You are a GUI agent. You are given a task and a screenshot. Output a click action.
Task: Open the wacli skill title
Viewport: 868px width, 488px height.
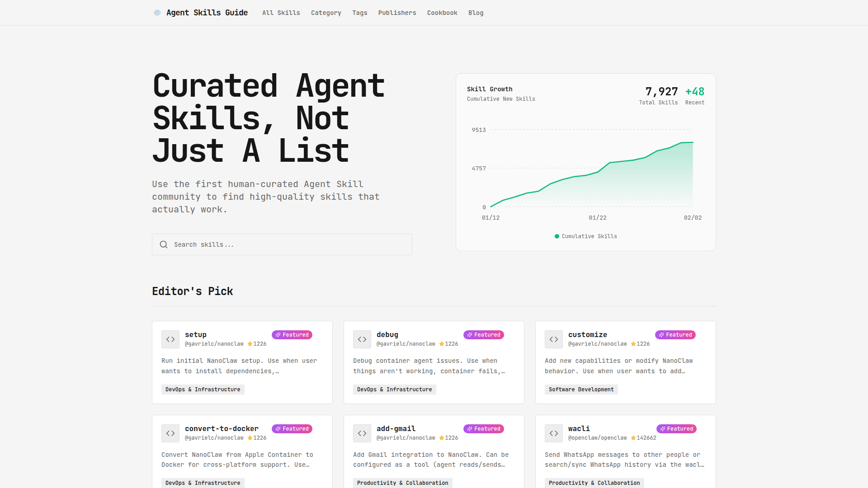(x=579, y=428)
